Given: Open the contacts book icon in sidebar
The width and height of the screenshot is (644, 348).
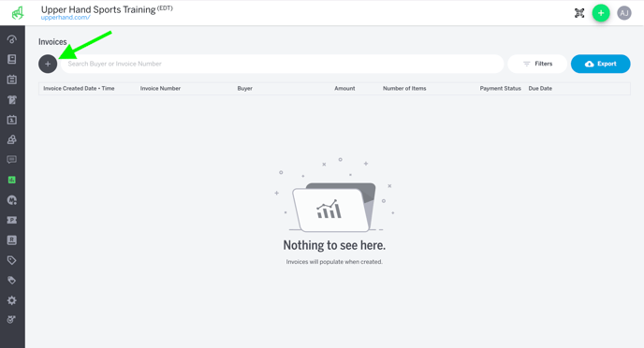Looking at the screenshot, I should pyautogui.click(x=12, y=240).
